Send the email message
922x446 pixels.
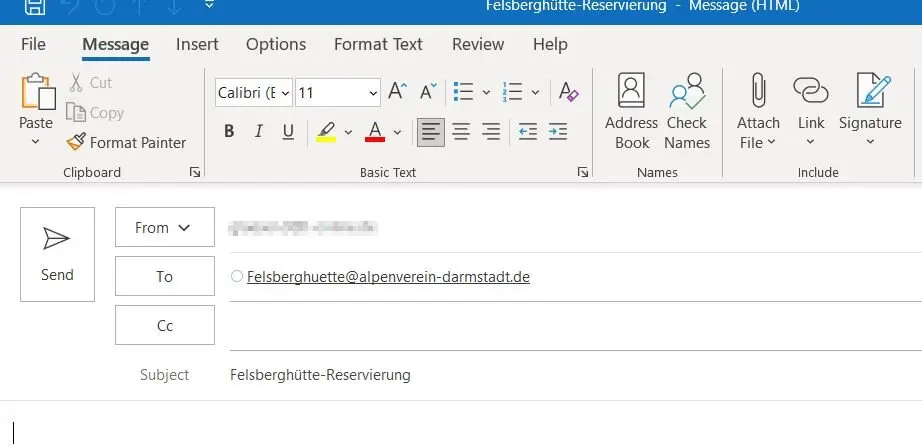pos(57,254)
